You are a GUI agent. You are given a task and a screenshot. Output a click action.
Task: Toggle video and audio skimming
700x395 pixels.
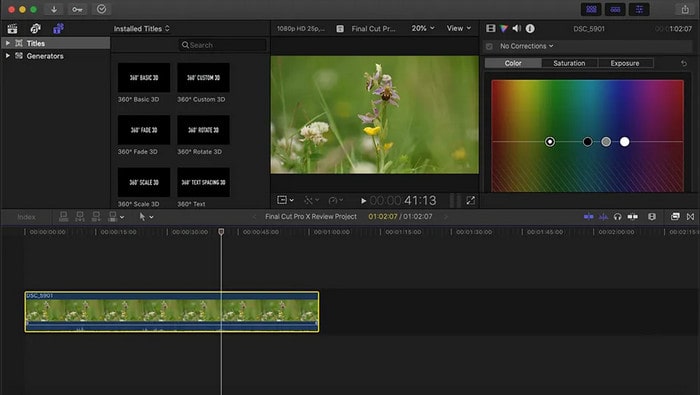pos(588,216)
